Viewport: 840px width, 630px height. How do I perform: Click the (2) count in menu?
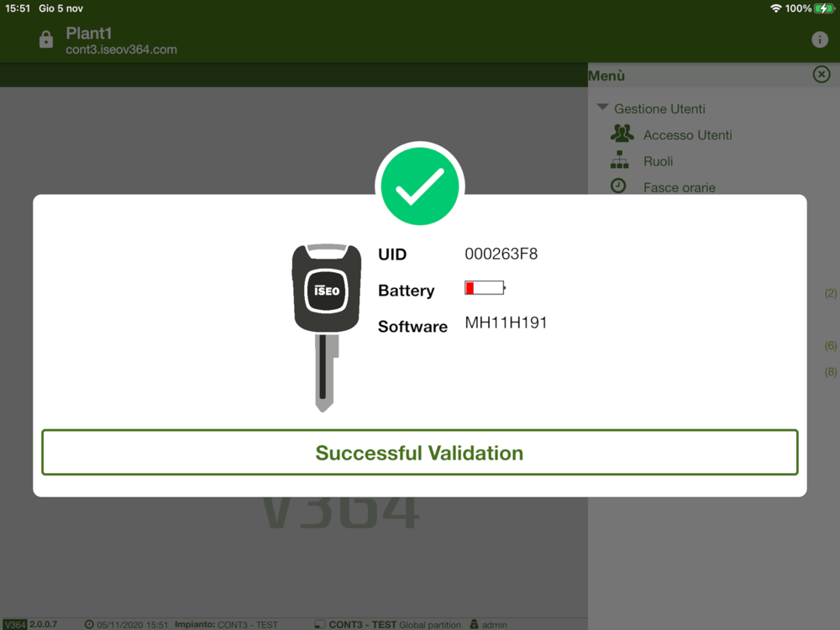click(831, 293)
